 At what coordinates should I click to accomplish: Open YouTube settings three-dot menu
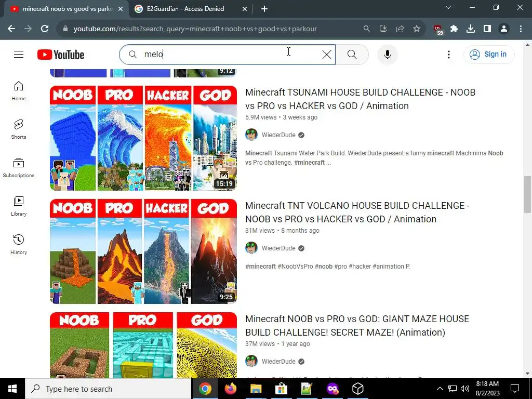pyautogui.click(x=448, y=54)
